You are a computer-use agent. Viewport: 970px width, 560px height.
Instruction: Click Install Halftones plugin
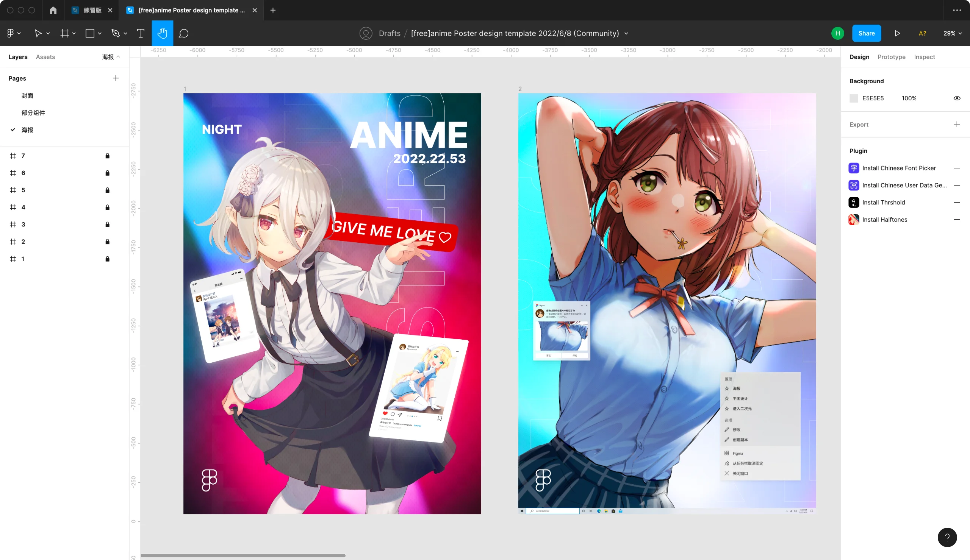tap(884, 220)
